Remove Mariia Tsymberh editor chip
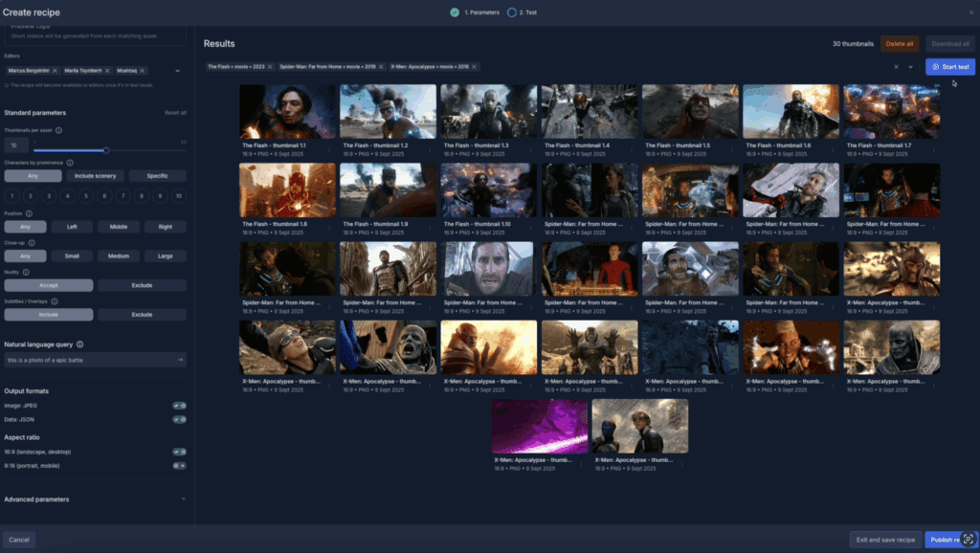 tap(107, 71)
